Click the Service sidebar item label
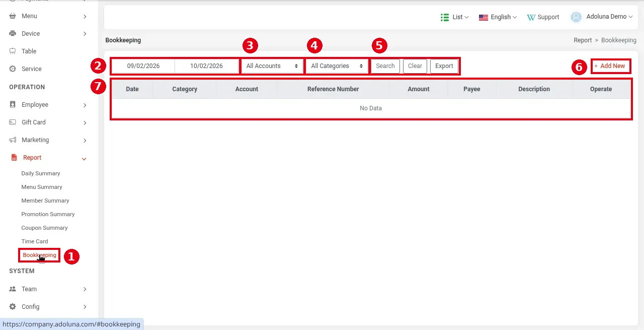This screenshot has height=330, width=644. pos(31,69)
